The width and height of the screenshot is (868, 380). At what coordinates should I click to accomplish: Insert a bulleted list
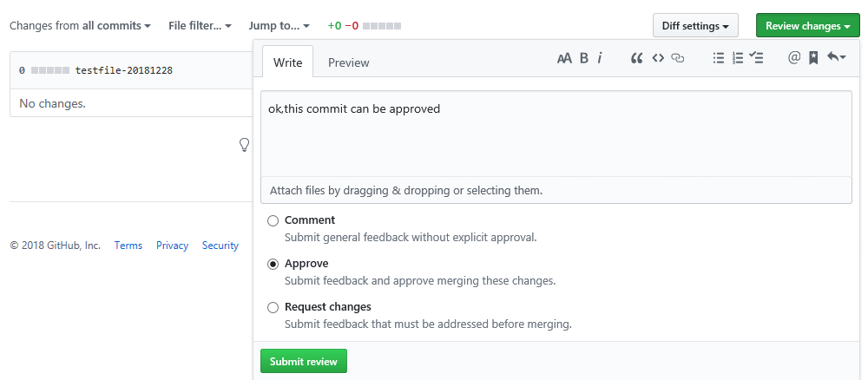pos(718,58)
